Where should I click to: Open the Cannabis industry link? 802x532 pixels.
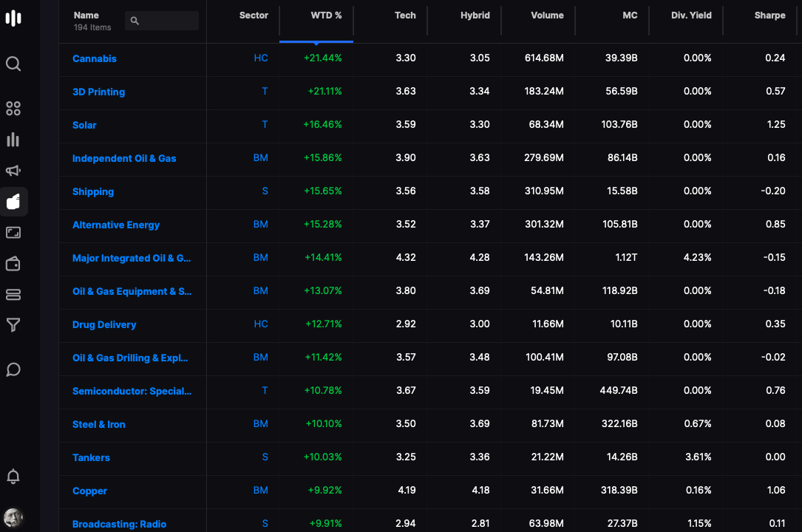pyautogui.click(x=95, y=59)
